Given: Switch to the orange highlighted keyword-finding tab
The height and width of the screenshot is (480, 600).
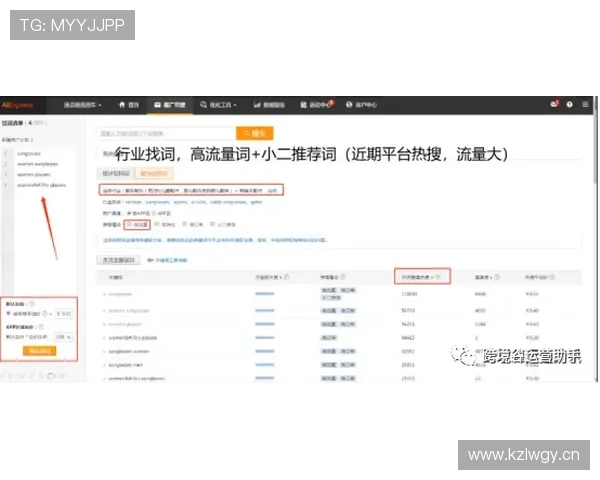Looking at the screenshot, I should (x=154, y=173).
